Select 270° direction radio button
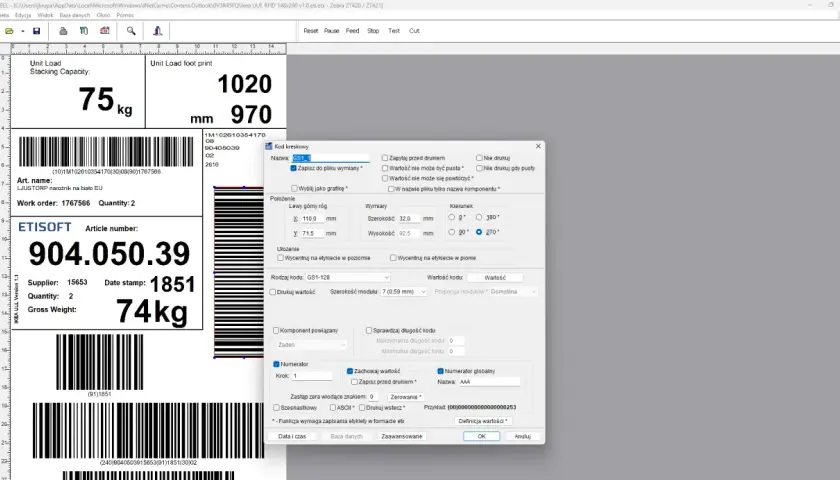Screen dimensions: 840x480 pyautogui.click(x=479, y=232)
